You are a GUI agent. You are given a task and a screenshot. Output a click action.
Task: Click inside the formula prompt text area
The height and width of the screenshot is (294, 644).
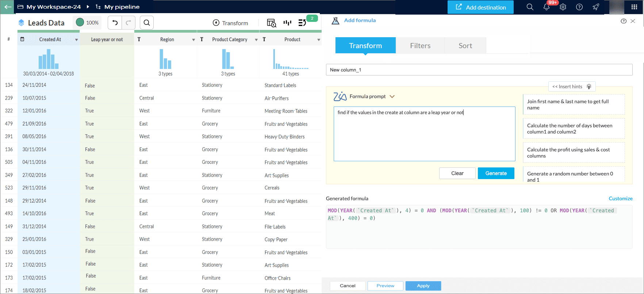[425, 134]
